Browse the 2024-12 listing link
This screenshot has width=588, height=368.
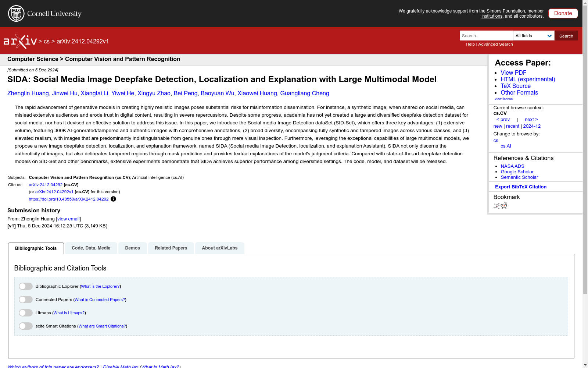[532, 126]
